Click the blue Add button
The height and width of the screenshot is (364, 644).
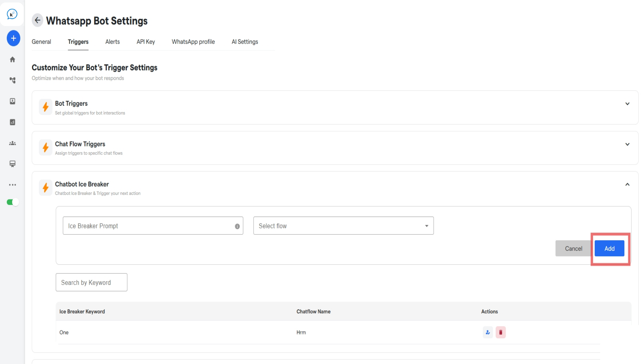[x=609, y=248]
